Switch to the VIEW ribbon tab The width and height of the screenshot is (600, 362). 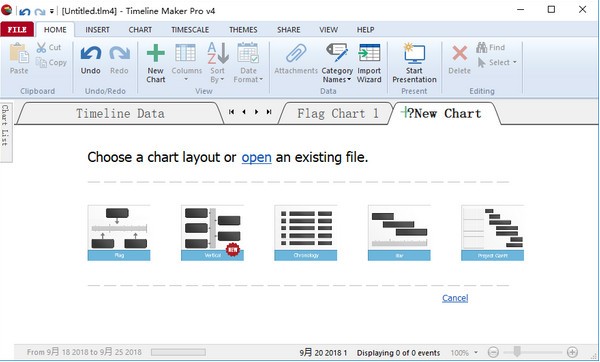328,29
